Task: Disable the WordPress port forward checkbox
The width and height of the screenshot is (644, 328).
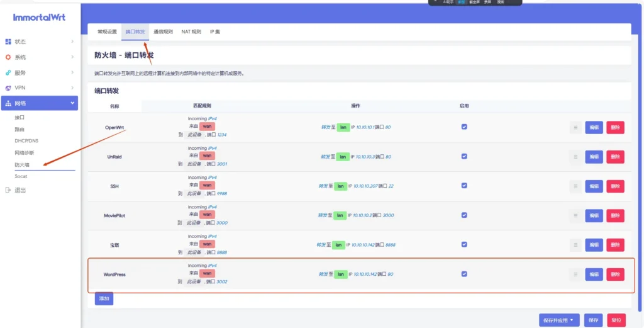Action: click(x=464, y=274)
